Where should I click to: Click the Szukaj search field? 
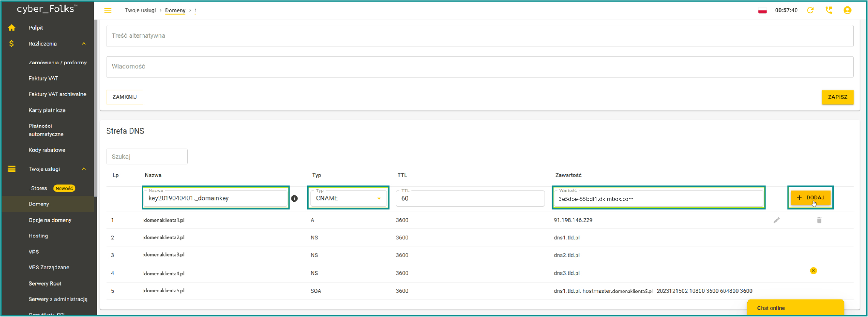pos(147,157)
